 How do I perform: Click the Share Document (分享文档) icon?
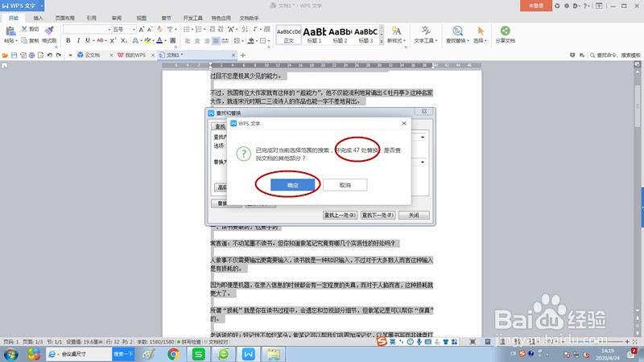506,31
